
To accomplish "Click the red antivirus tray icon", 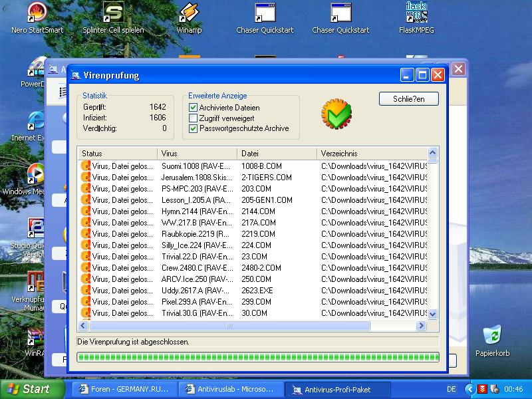I will (483, 389).
